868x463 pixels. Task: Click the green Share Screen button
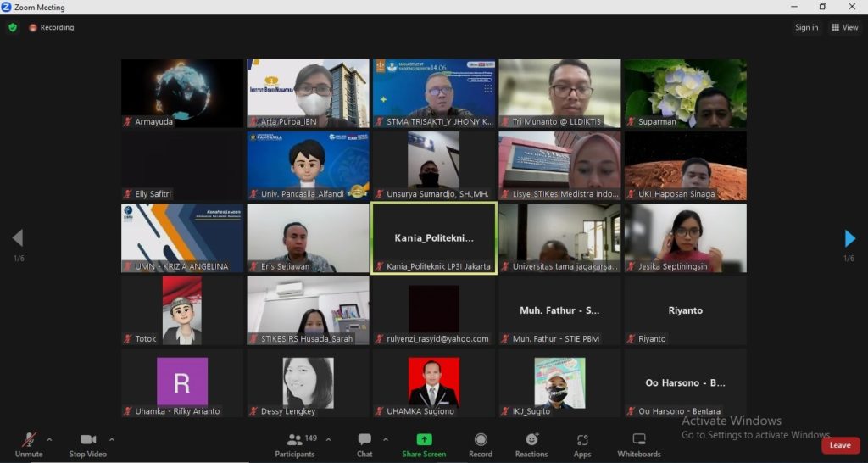tap(424, 445)
